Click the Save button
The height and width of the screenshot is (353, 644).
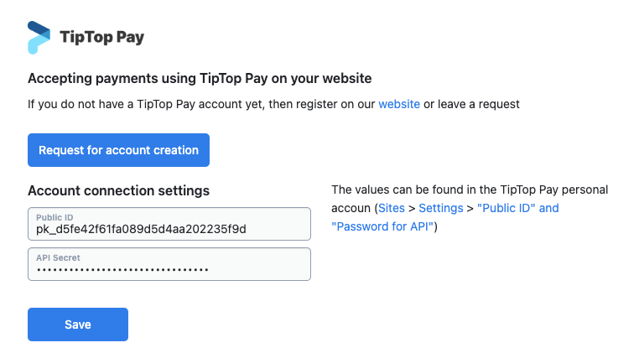[x=78, y=324]
